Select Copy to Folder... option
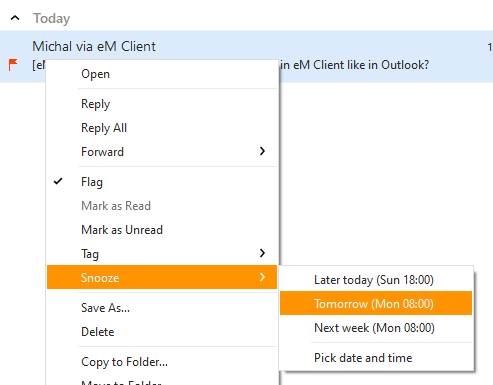This screenshot has width=493, height=385. click(x=162, y=362)
